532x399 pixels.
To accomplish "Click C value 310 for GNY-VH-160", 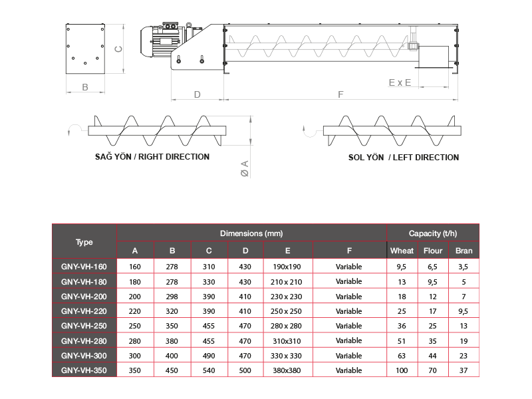I will pos(209,267).
